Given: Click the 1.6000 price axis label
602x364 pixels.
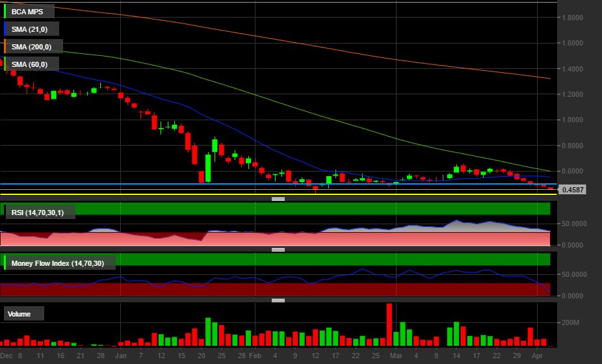Looking at the screenshot, I should tap(573, 43).
